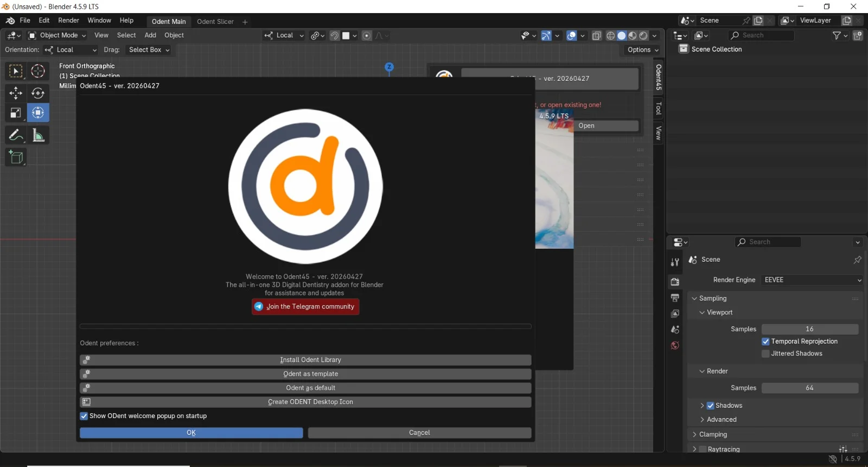Image resolution: width=868 pixels, height=467 pixels.
Task: Activate the 3D Cursor tool
Action: click(38, 71)
